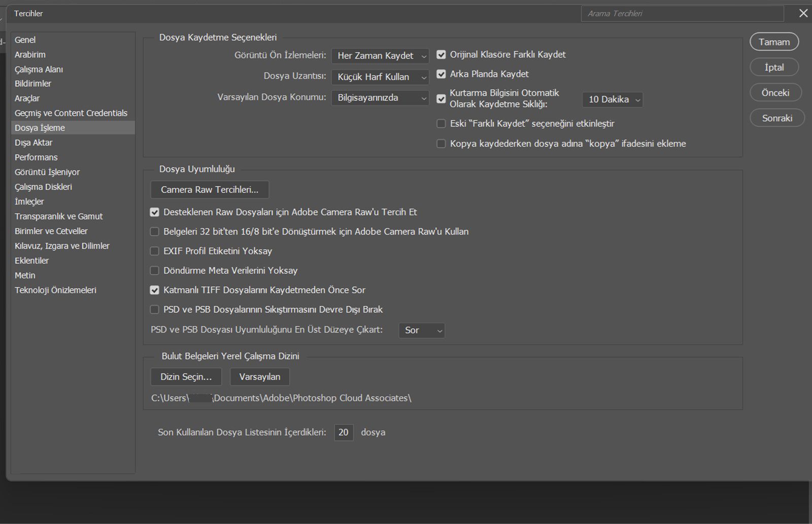812x524 pixels.
Task: Open Transparanlık ve Gamut preferences
Action: coord(73,216)
